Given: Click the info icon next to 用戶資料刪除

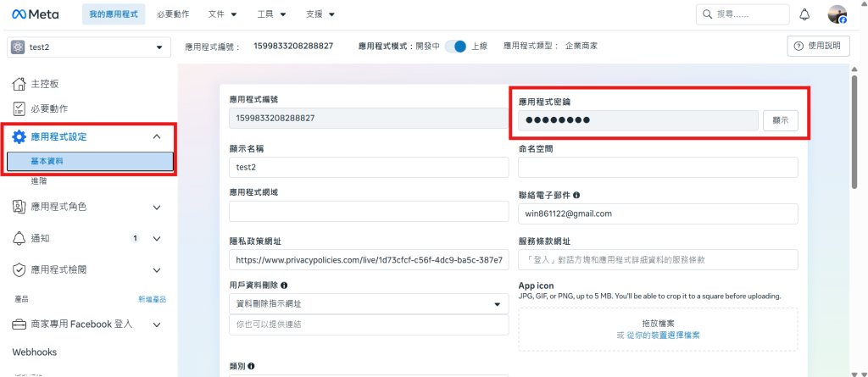Looking at the screenshot, I should pos(284,286).
